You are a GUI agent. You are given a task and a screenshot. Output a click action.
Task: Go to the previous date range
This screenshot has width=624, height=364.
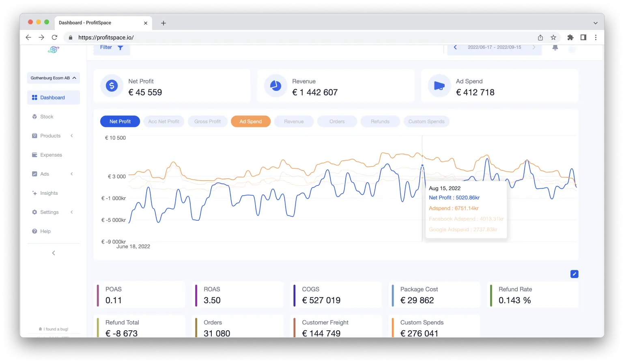coord(455,47)
